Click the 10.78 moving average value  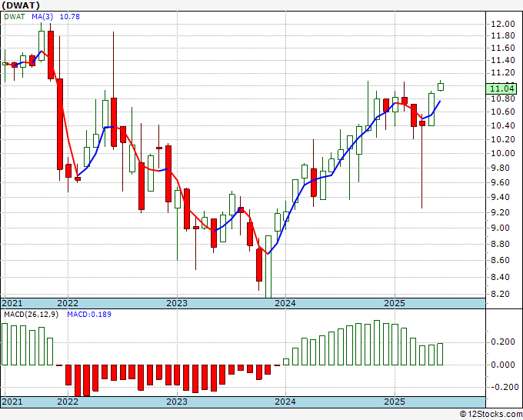[x=70, y=16]
